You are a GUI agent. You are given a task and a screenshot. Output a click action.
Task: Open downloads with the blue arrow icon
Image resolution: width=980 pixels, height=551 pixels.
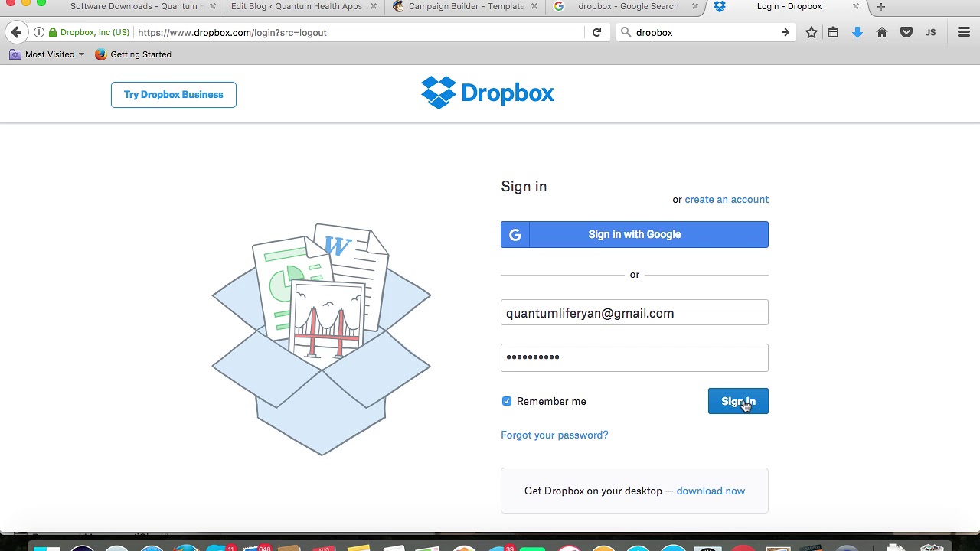(x=857, y=32)
